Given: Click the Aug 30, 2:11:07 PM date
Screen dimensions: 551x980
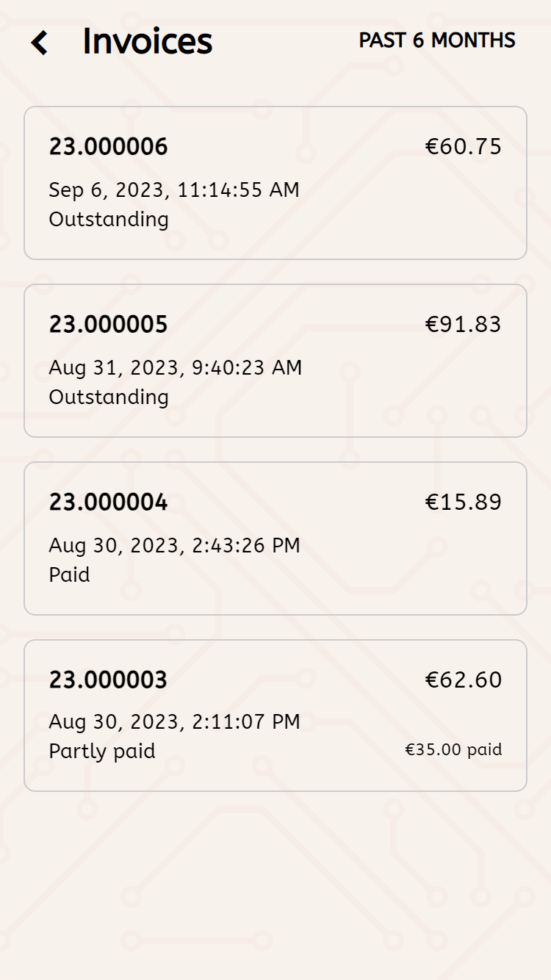Looking at the screenshot, I should coord(175,722).
